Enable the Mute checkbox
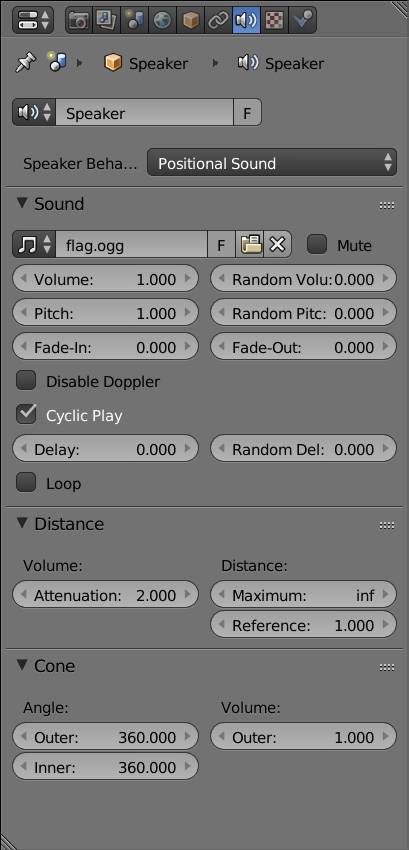This screenshot has width=409, height=850. [317, 245]
